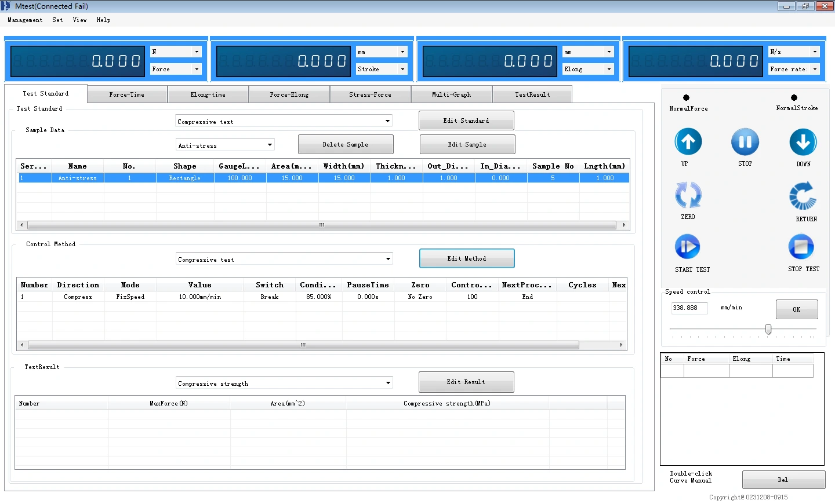The width and height of the screenshot is (835, 504).
Task: Select the Test Standard tab
Action: point(46,93)
